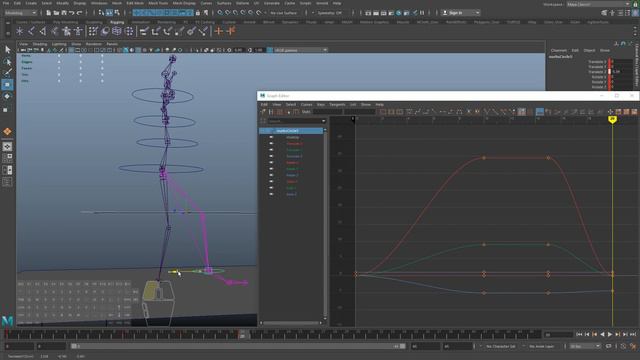Click Play Backwards button
Viewport: 640px width, 360px height.
click(602, 334)
